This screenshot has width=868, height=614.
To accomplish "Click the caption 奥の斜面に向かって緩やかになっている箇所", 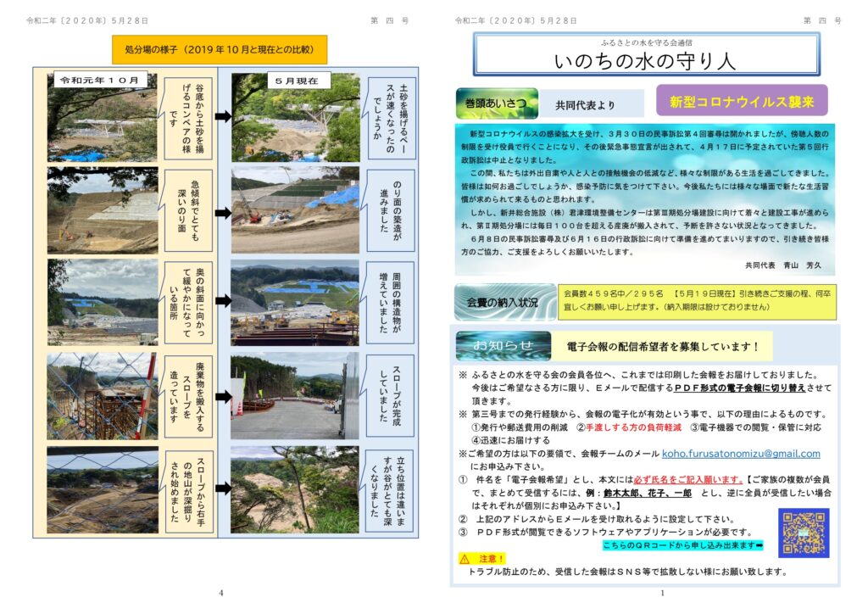I will (x=188, y=303).
